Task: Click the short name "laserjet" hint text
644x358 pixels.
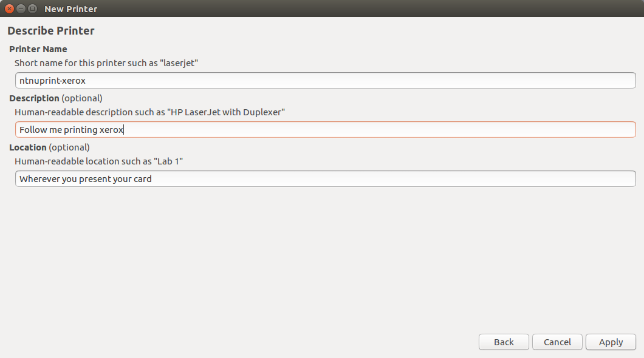Action: coord(106,63)
